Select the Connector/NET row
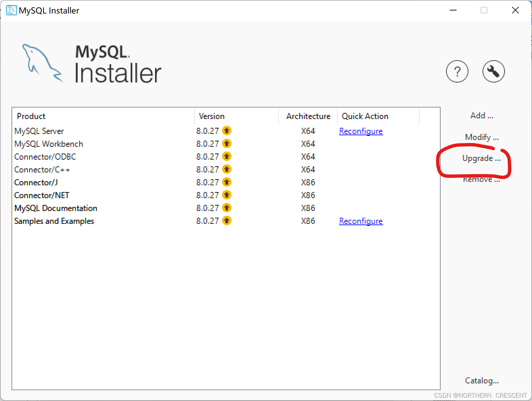The width and height of the screenshot is (532, 401). [226, 195]
